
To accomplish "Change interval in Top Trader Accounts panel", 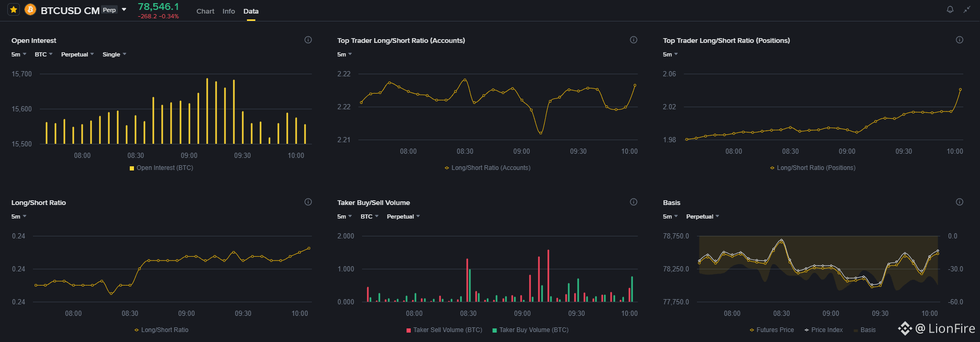I will (344, 54).
